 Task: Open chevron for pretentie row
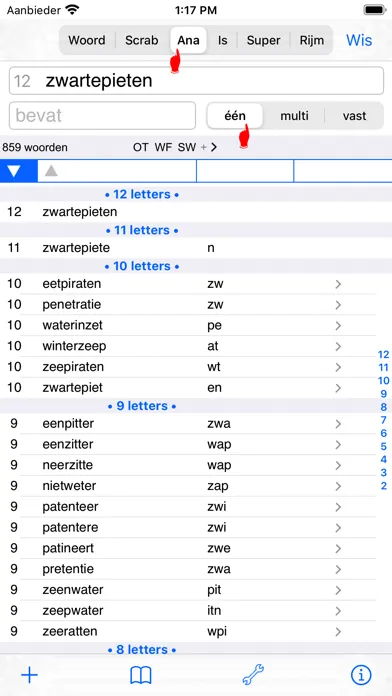338,569
